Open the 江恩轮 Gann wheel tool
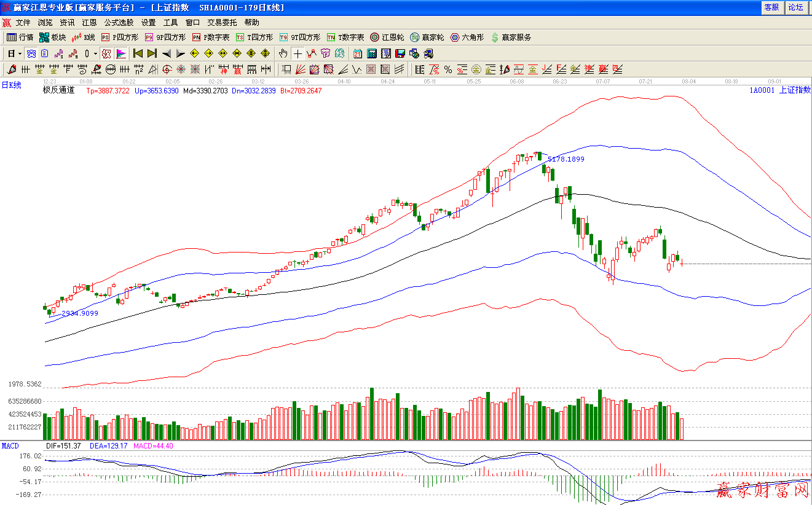Screen dimensions: 812x505 point(388,37)
